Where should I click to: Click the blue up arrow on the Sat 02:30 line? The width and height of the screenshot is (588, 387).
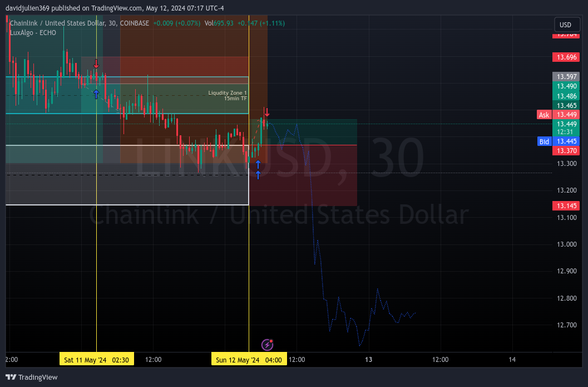(x=96, y=94)
